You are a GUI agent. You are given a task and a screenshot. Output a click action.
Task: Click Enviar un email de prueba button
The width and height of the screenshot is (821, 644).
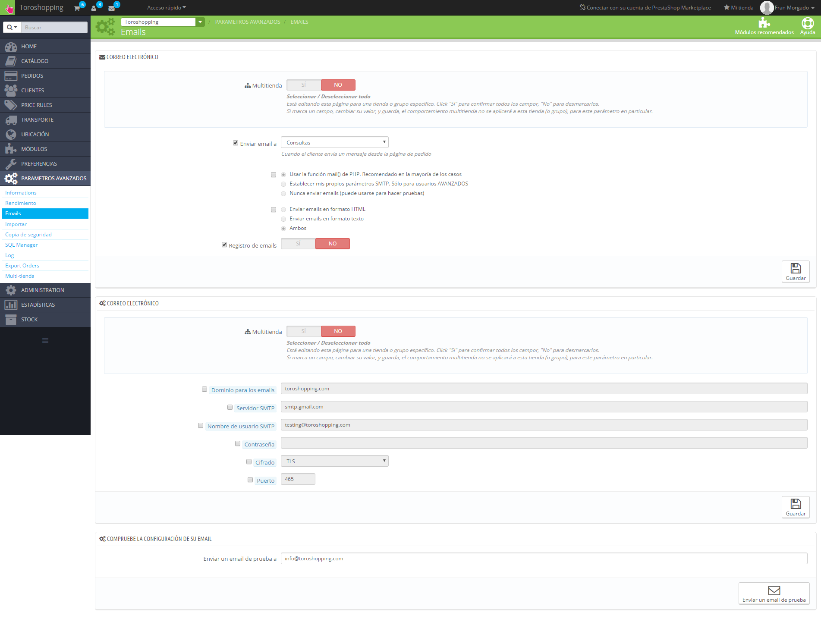coord(774,594)
